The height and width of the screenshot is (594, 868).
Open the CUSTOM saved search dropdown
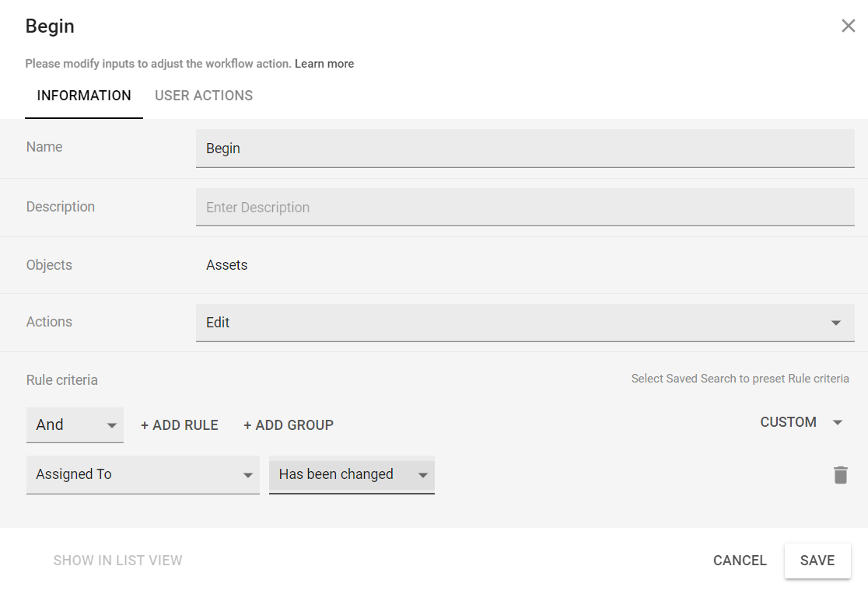pos(801,422)
